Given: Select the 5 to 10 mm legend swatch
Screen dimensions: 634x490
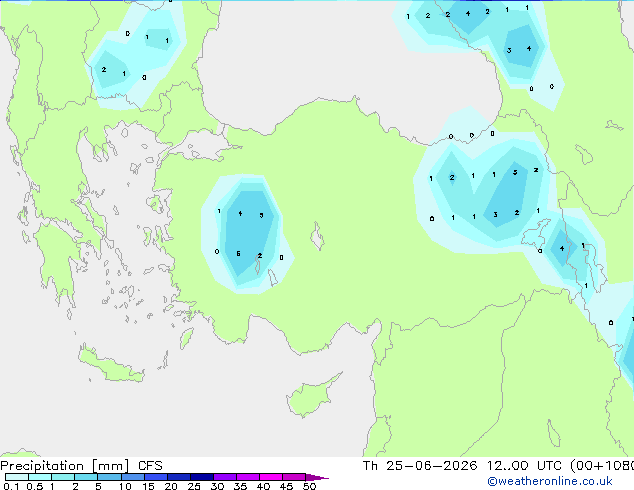Looking at the screenshot, I should click(109, 477).
